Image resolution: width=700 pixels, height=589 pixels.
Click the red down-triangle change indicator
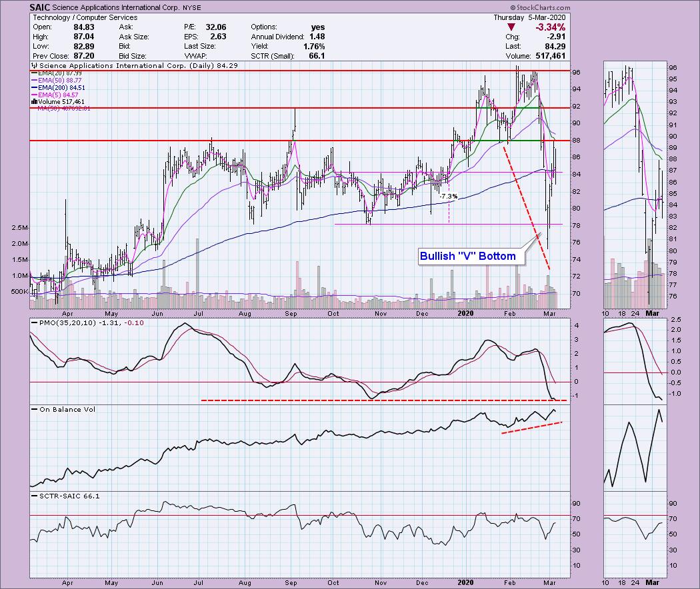pos(511,27)
